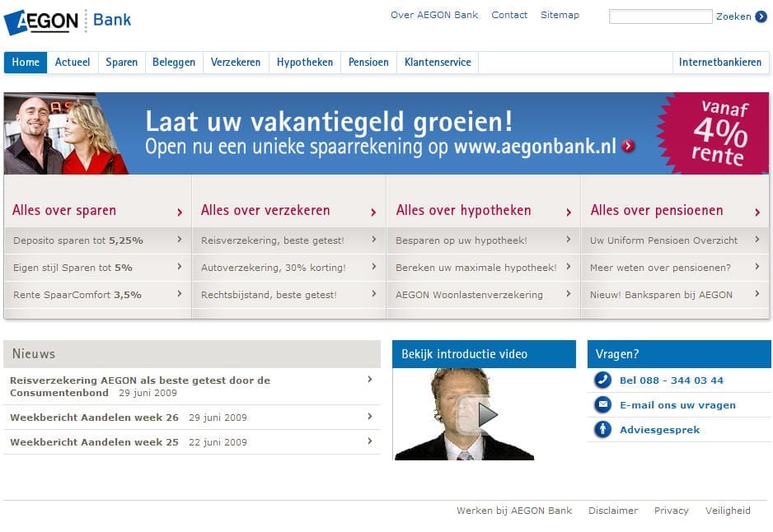Click the chevron on Besparen op uw hypotheek row

(x=569, y=239)
